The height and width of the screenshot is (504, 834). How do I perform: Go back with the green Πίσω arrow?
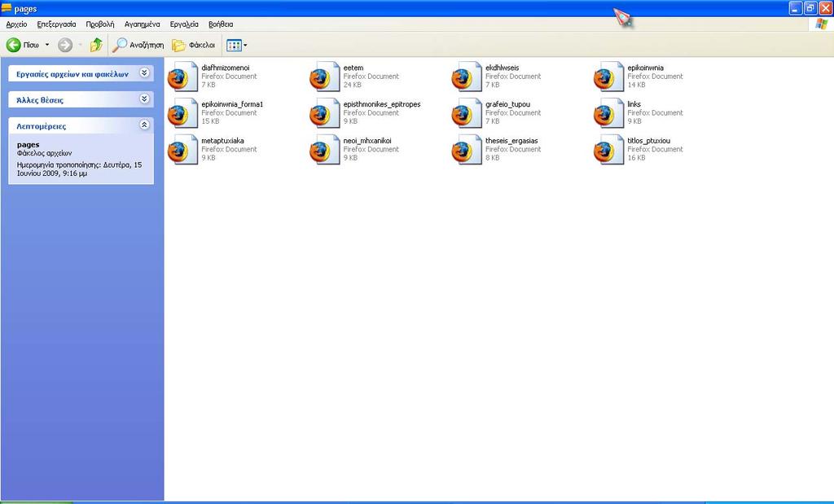point(14,46)
